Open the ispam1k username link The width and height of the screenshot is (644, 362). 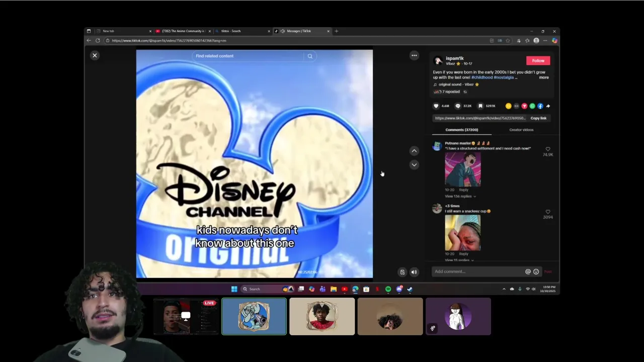tap(454, 58)
